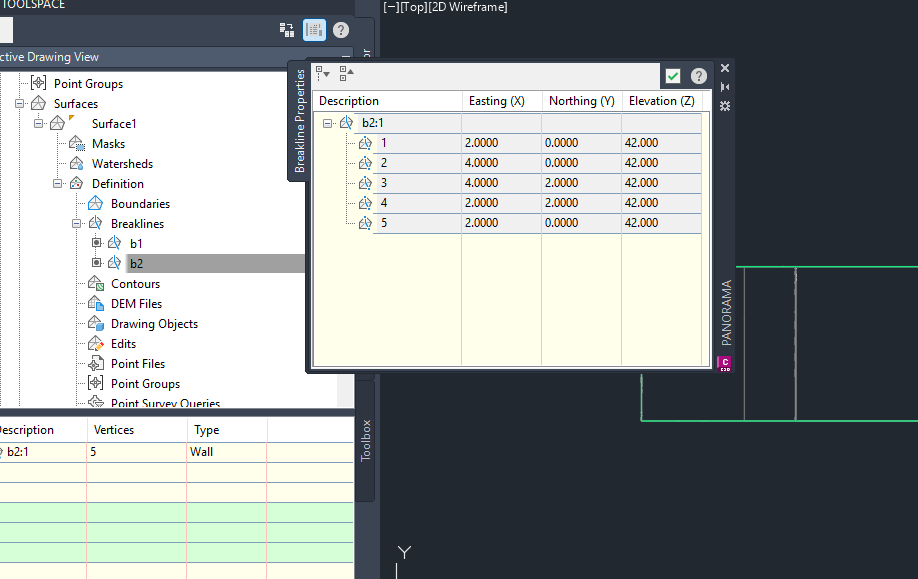Click the Surfaces collection icon

(x=39, y=103)
